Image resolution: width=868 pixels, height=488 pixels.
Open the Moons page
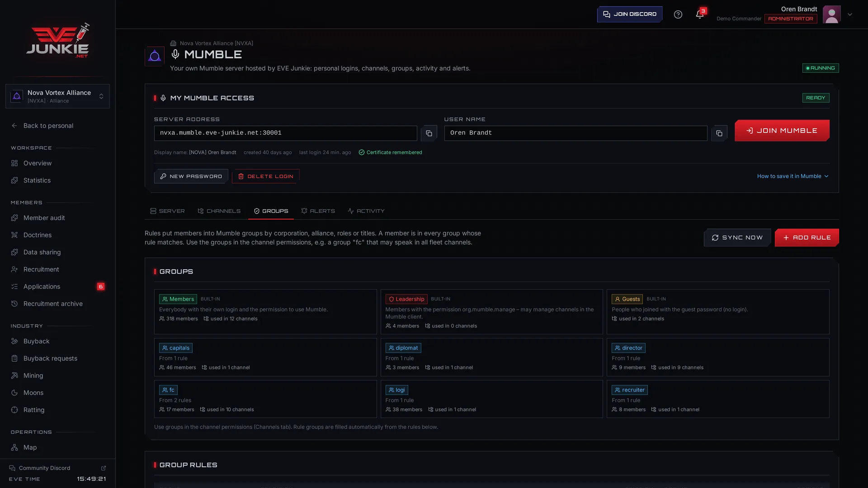[57, 393]
